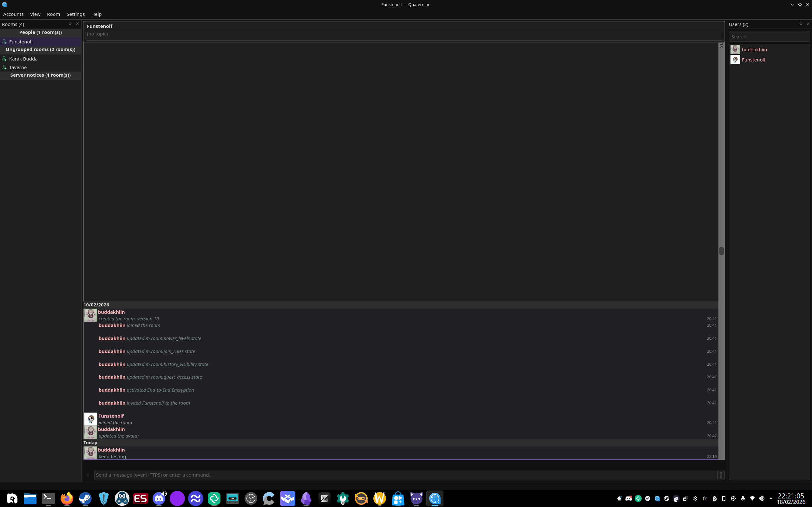Select the Karak Budda room
812x507 pixels.
click(23, 59)
